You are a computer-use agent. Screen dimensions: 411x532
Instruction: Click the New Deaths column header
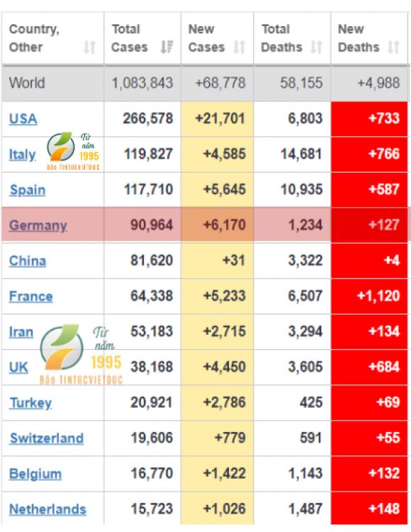369,38
